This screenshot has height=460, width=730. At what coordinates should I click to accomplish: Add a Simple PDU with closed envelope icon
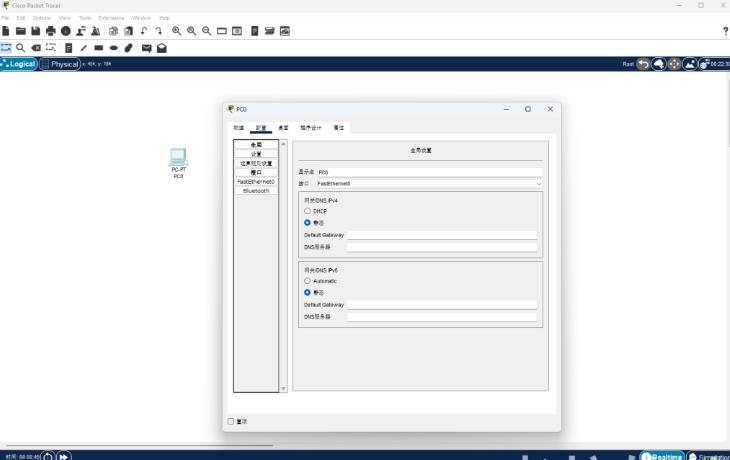(147, 48)
